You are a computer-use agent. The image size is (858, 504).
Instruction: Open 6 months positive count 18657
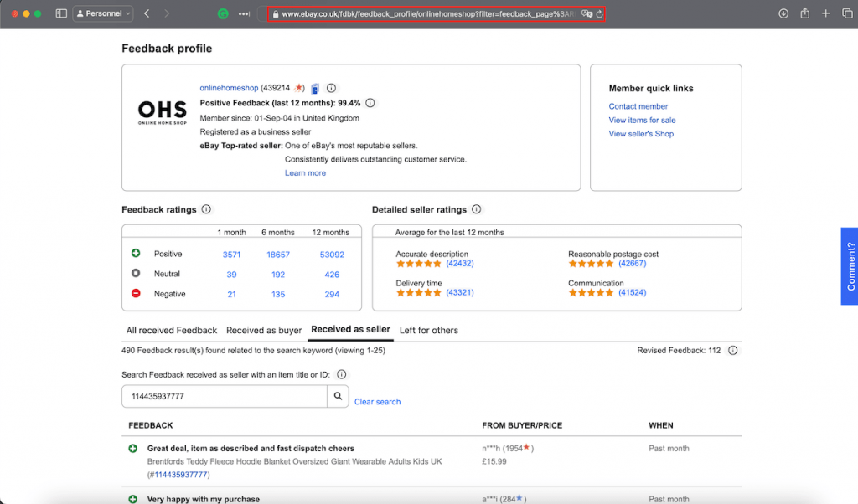click(278, 255)
